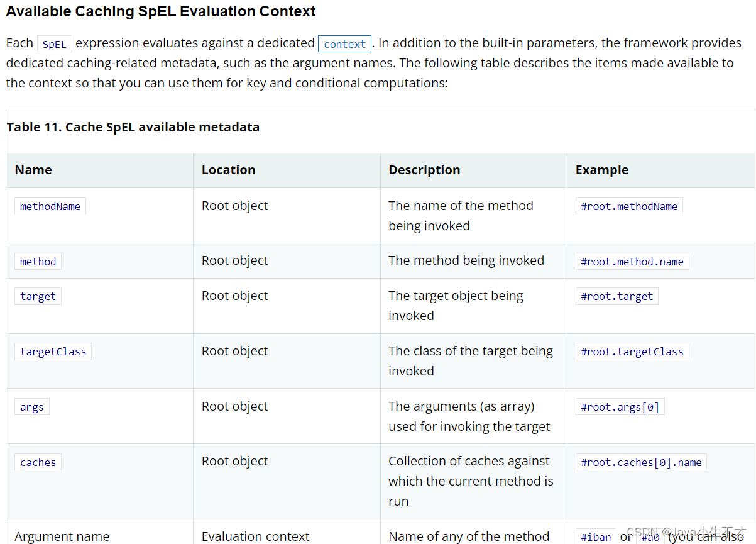This screenshot has width=756, height=544.
Task: Click 'The target object being invoked' description
Action: 456,306
